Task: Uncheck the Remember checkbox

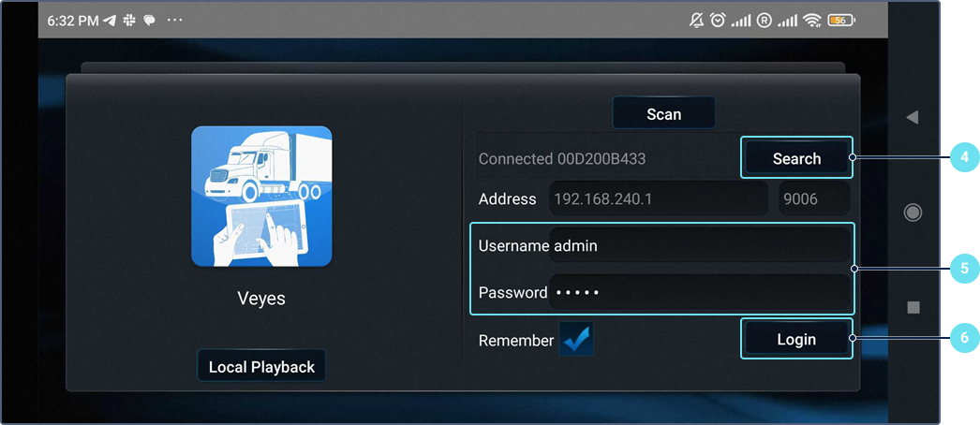Action: pyautogui.click(x=575, y=340)
